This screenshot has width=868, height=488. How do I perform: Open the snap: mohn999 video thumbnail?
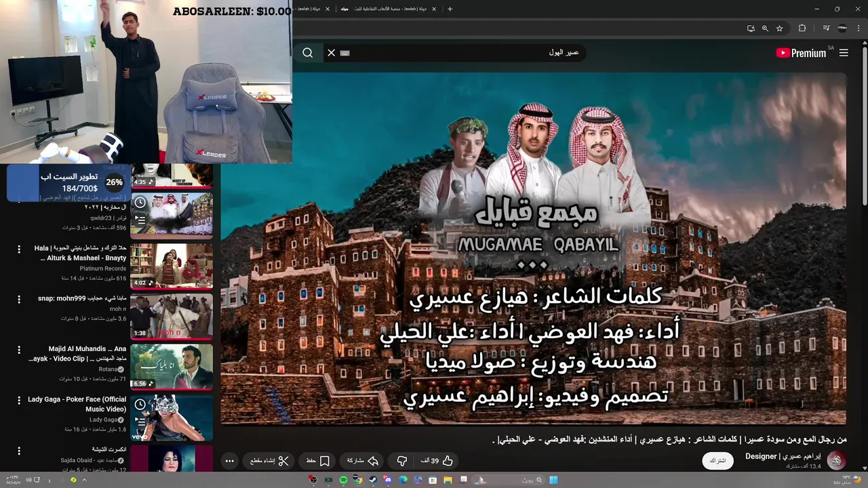point(172,316)
